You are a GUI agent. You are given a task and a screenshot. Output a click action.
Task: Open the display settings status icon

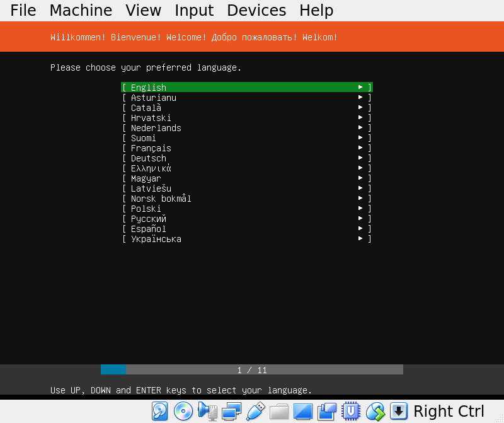tap(303, 411)
